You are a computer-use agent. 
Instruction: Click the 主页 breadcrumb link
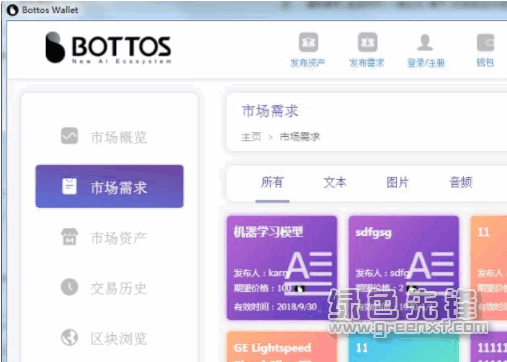pos(251,137)
